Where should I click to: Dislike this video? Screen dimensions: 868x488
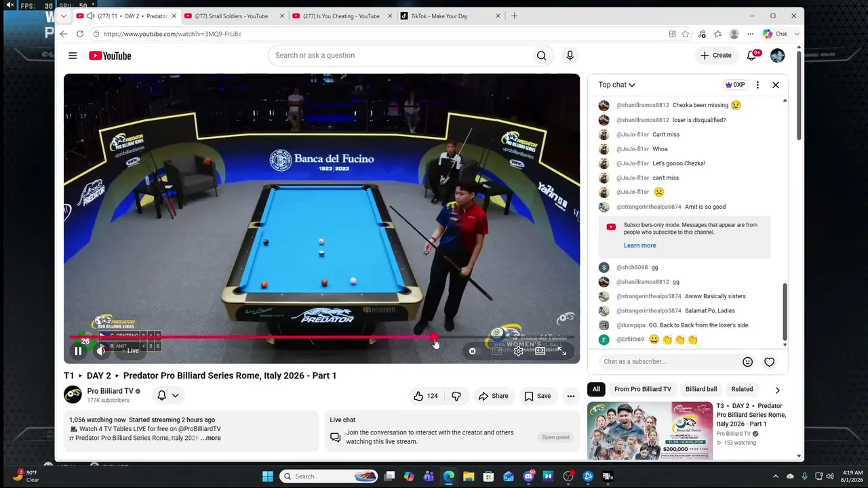coord(456,396)
